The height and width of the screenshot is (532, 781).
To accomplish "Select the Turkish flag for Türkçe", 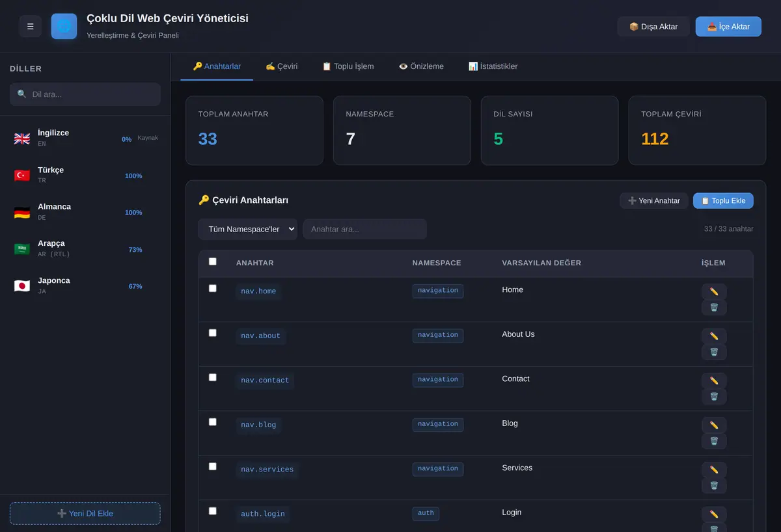I will coord(22,176).
